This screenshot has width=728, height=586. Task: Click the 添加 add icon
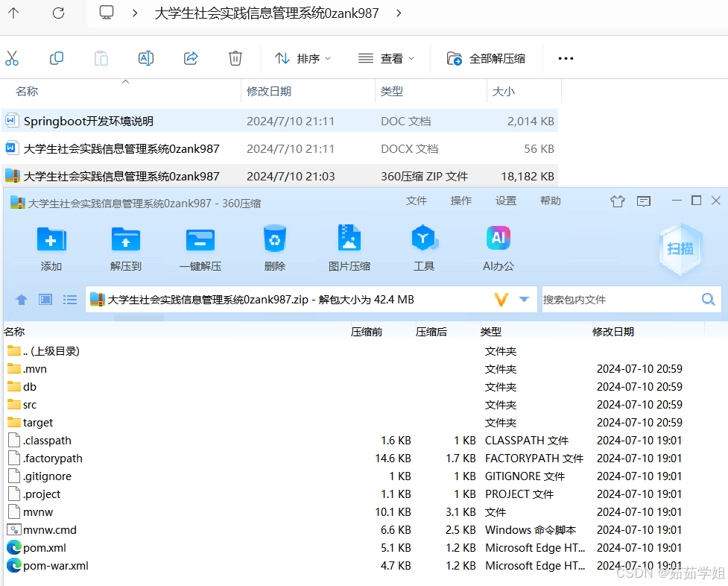coord(51,248)
